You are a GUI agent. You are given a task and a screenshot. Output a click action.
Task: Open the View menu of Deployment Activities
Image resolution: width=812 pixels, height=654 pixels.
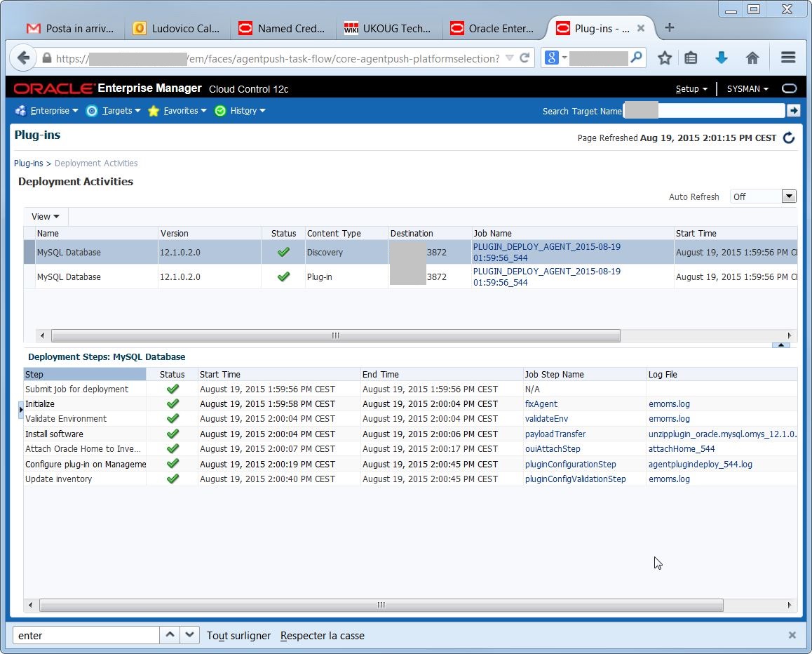pos(46,217)
